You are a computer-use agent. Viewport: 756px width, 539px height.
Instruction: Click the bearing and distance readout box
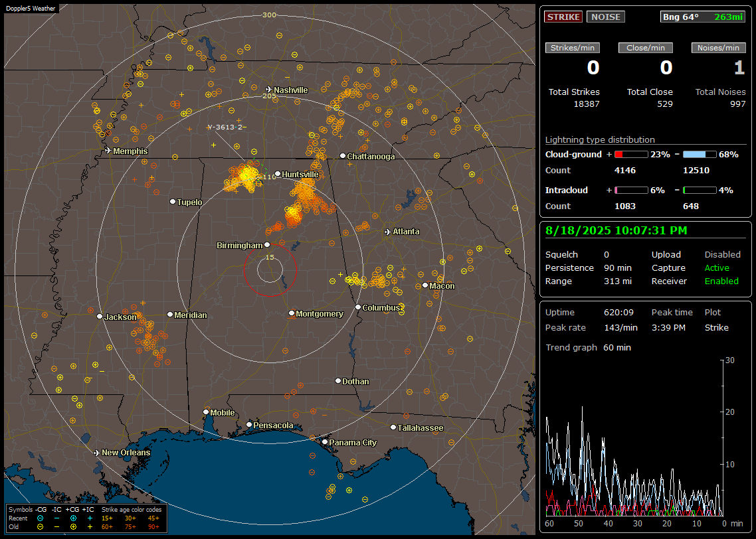tap(703, 17)
